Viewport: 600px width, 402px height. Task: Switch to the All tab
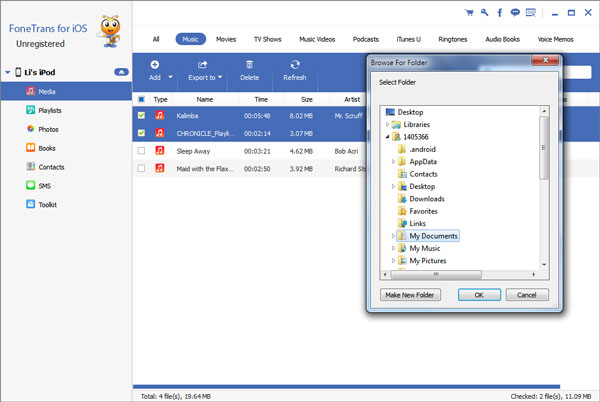(x=156, y=39)
